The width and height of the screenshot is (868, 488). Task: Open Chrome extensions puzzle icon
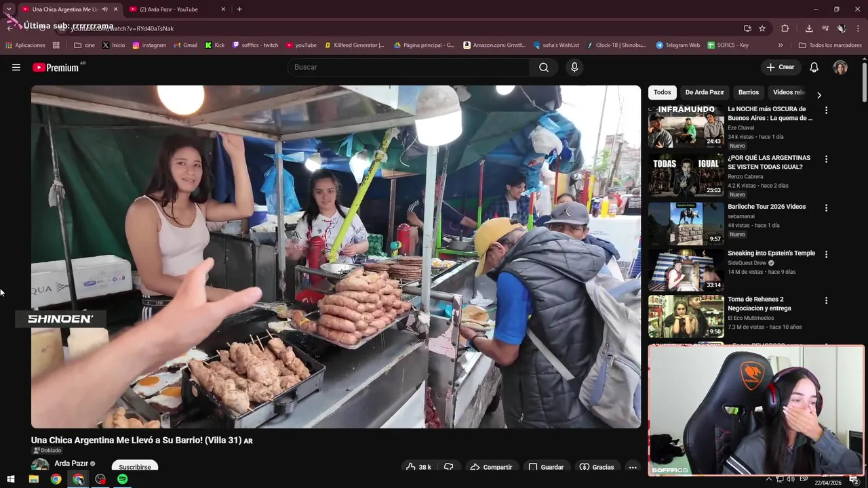[x=785, y=28]
